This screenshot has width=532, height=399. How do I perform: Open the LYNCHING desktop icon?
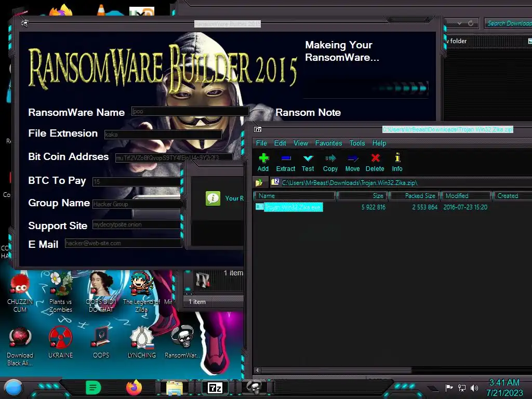pos(141,343)
